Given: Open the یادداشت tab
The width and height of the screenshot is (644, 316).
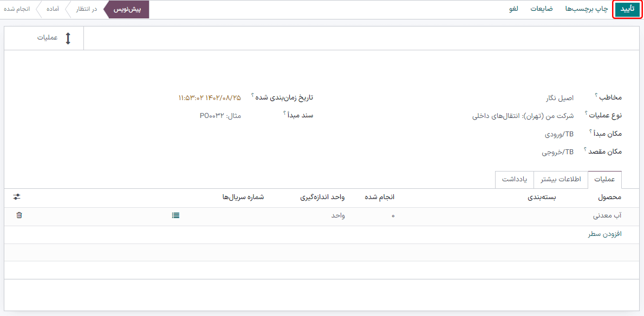Looking at the screenshot, I should (514, 180).
